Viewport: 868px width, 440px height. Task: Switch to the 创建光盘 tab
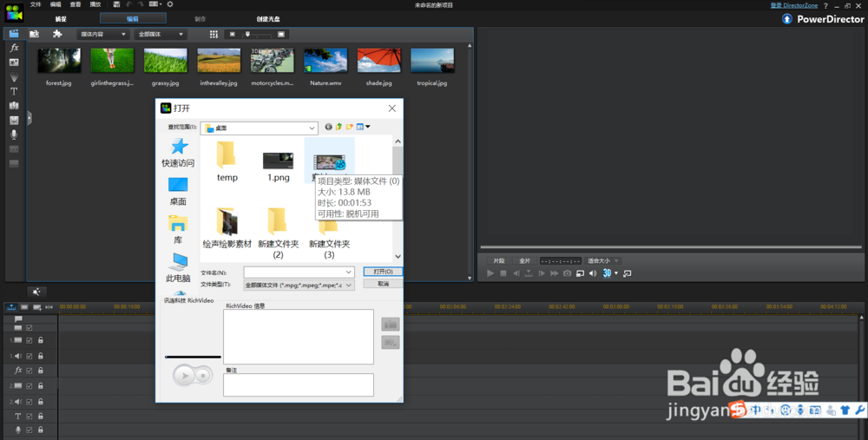click(268, 19)
